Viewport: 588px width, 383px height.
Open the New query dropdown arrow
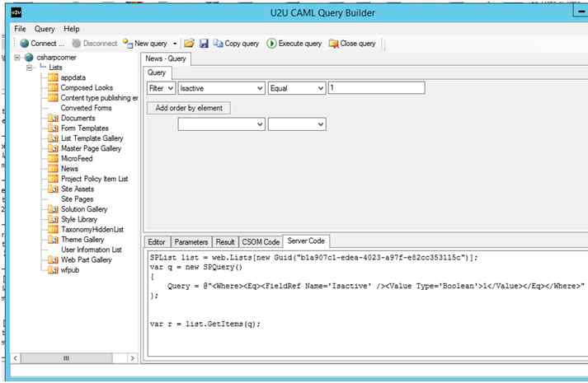tap(175, 44)
